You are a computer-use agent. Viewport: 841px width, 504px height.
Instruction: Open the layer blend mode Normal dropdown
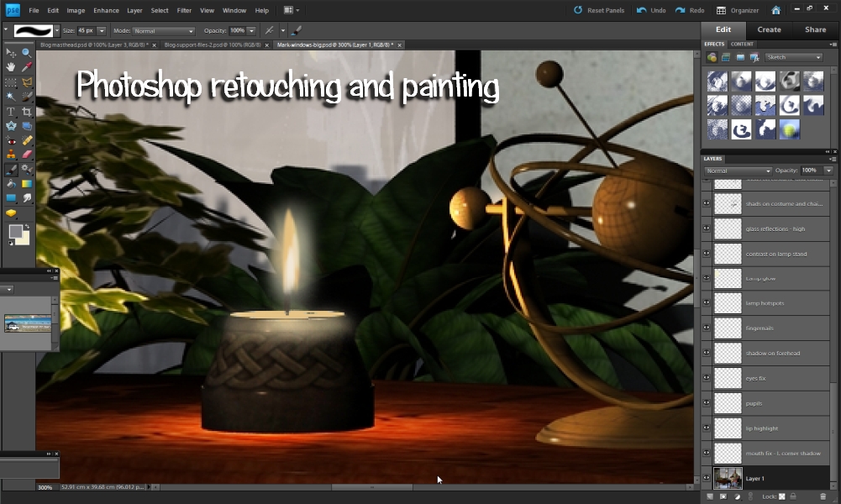click(738, 171)
